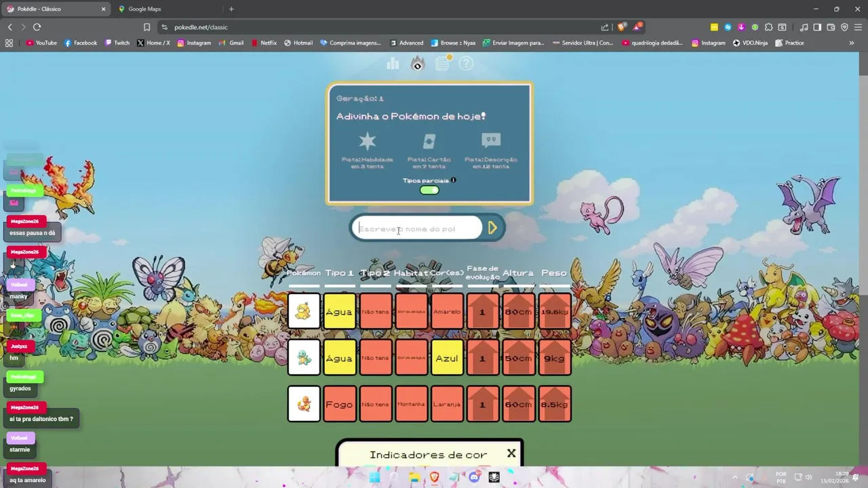Click the Laranja color cell
The width and height of the screenshot is (868, 488).
point(447,404)
